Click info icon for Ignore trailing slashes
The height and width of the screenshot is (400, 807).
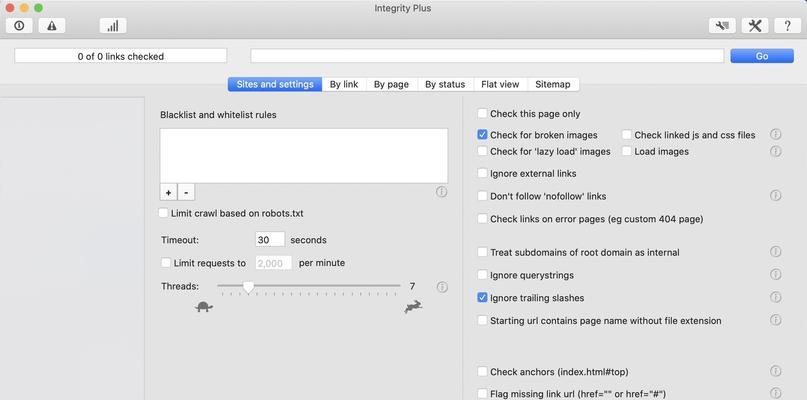[776, 297]
